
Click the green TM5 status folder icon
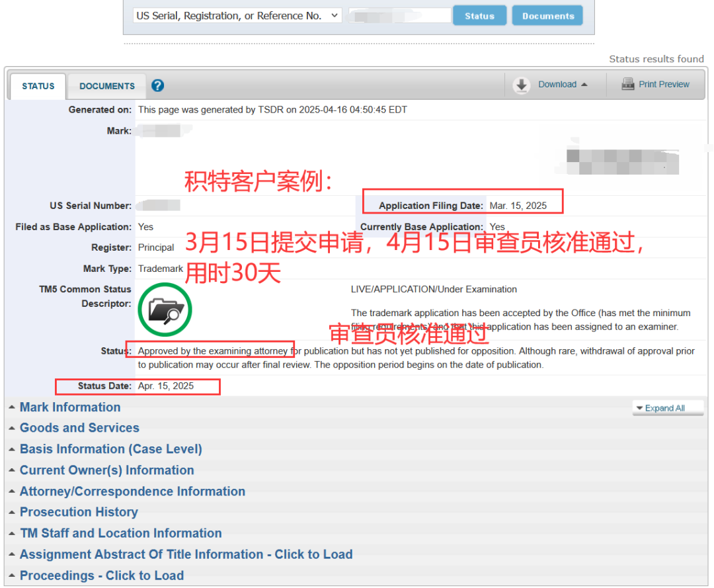click(164, 309)
